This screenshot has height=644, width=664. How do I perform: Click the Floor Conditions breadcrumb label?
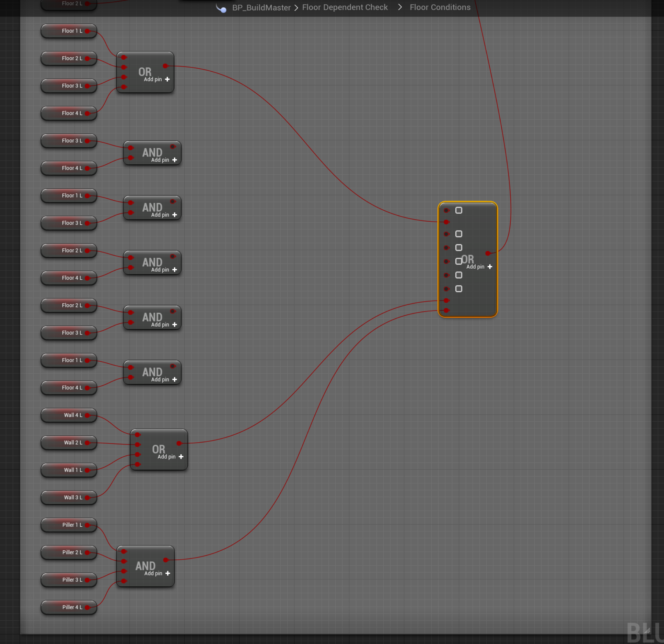[x=440, y=7]
